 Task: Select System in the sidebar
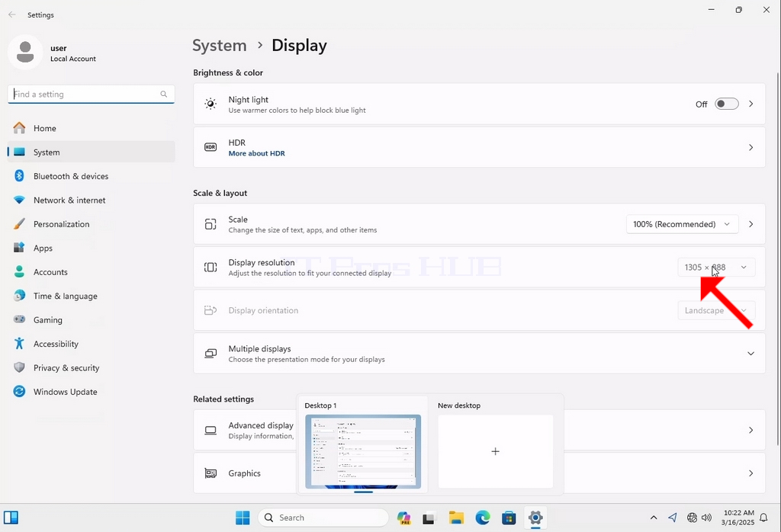coord(92,152)
